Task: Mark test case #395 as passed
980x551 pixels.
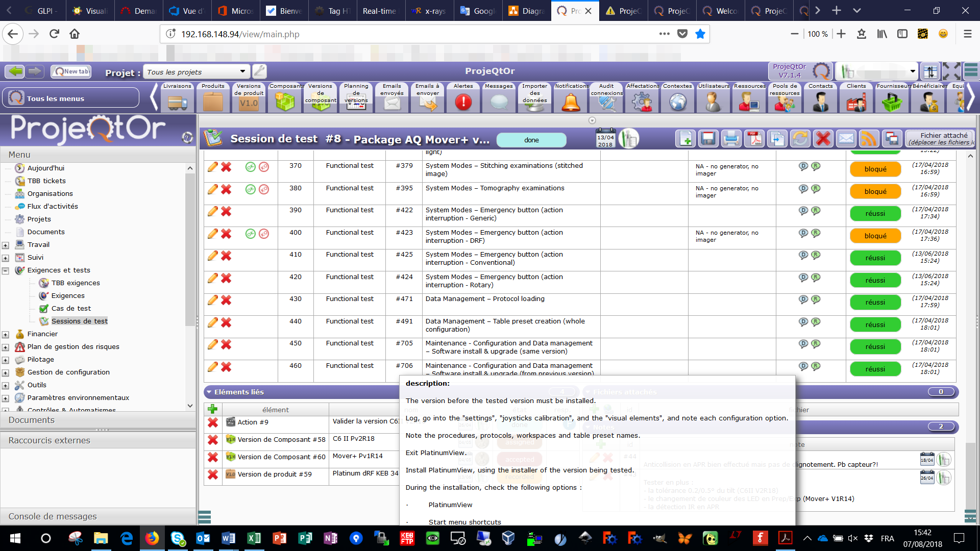Action: [250, 189]
